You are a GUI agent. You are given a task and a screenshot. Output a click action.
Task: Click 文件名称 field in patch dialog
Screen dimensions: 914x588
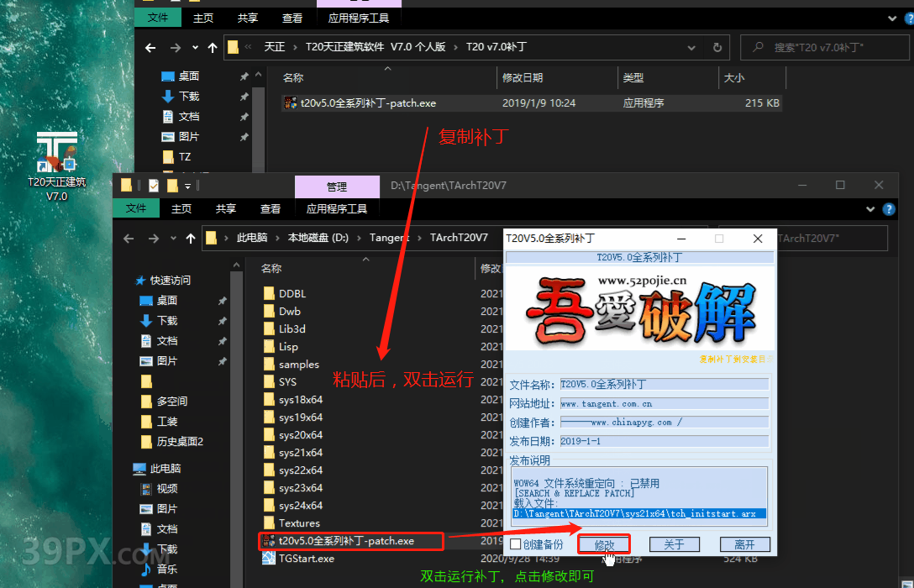pos(664,384)
